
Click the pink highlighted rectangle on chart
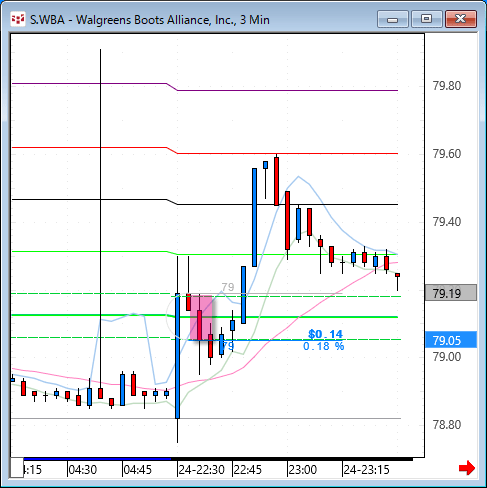[201, 318]
